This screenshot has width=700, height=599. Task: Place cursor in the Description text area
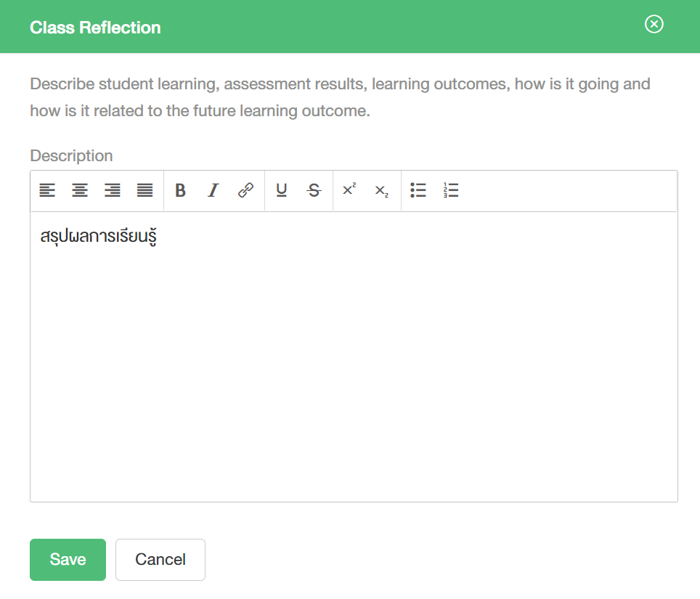[x=354, y=357]
